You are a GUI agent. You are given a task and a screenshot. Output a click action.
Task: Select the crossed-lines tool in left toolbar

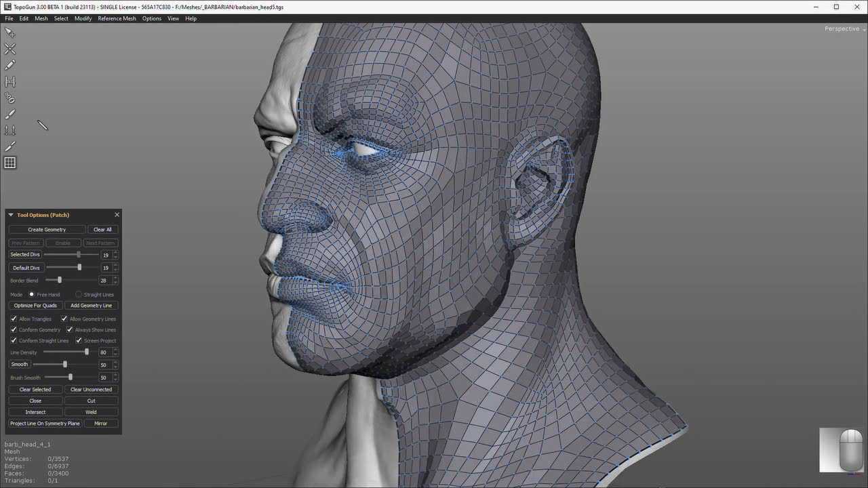click(x=10, y=49)
